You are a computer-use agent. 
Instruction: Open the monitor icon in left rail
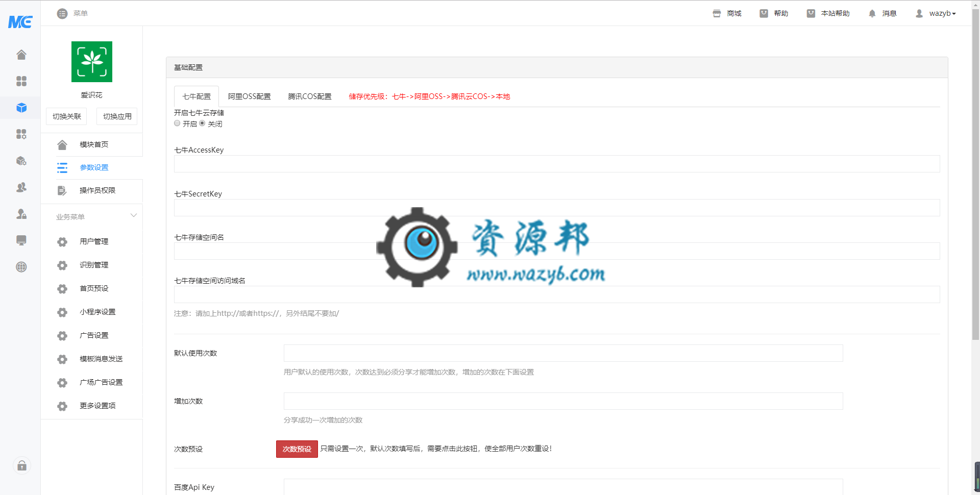(21, 240)
